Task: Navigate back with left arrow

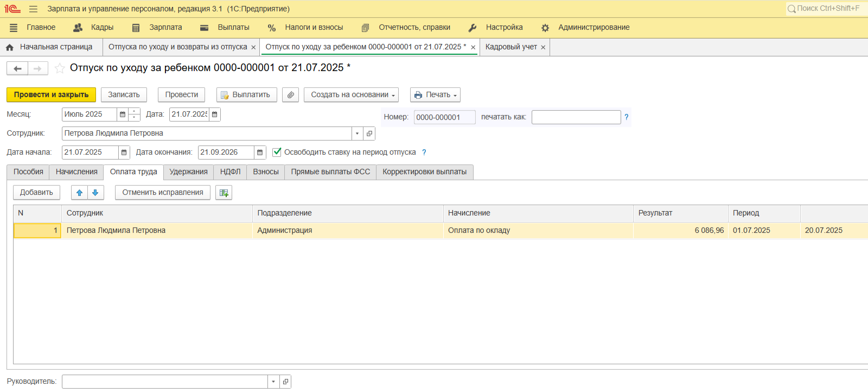Action: pos(17,68)
